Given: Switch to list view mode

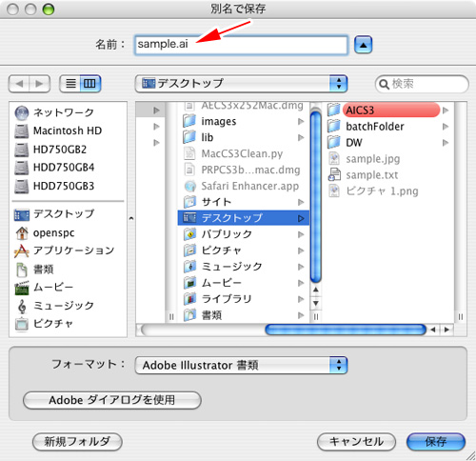Looking at the screenshot, I should point(70,84).
